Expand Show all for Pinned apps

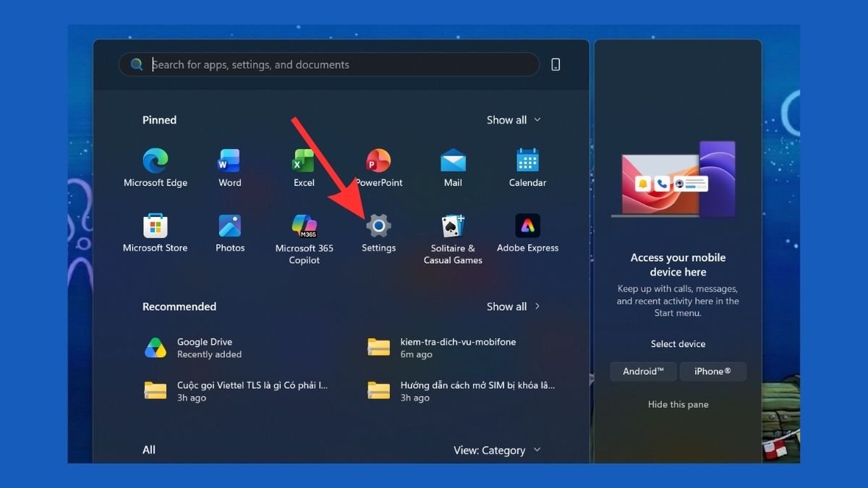(x=514, y=120)
